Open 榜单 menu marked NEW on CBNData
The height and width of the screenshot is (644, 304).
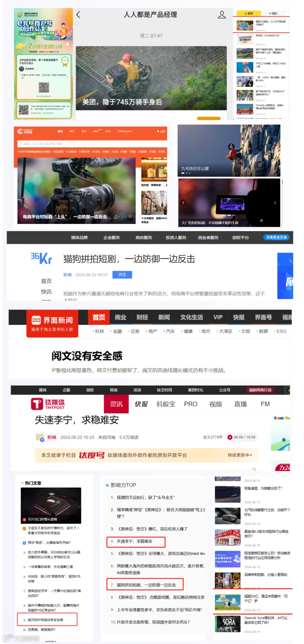97,132
